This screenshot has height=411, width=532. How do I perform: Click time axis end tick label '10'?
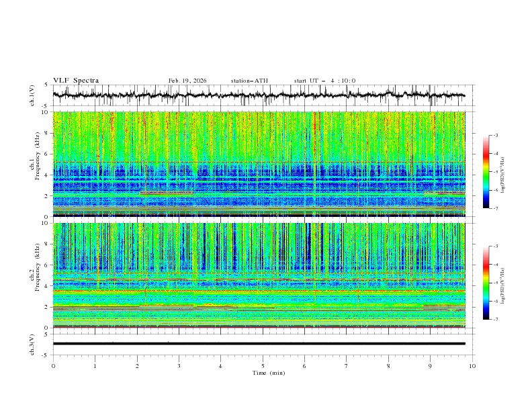coord(472,366)
